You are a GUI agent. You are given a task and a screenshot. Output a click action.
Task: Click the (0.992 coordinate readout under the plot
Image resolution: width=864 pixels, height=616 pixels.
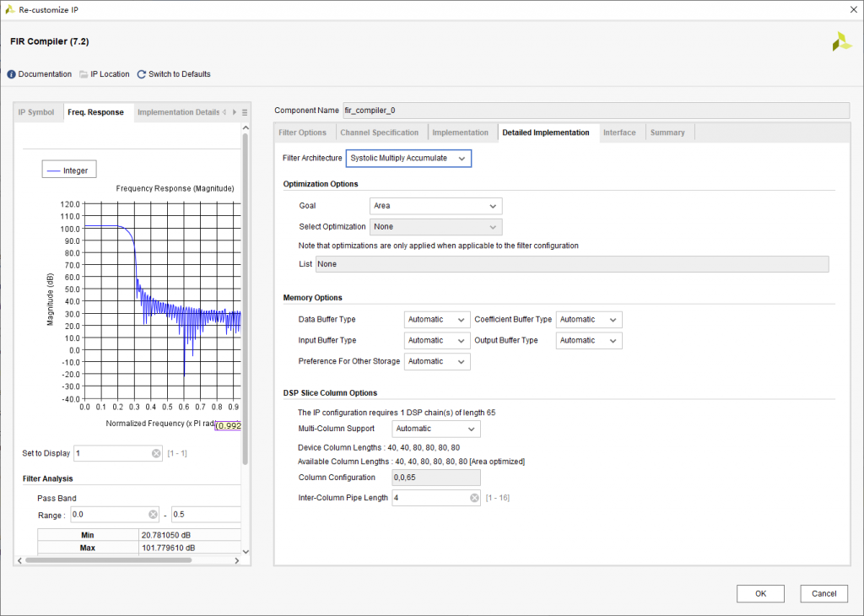(x=228, y=425)
